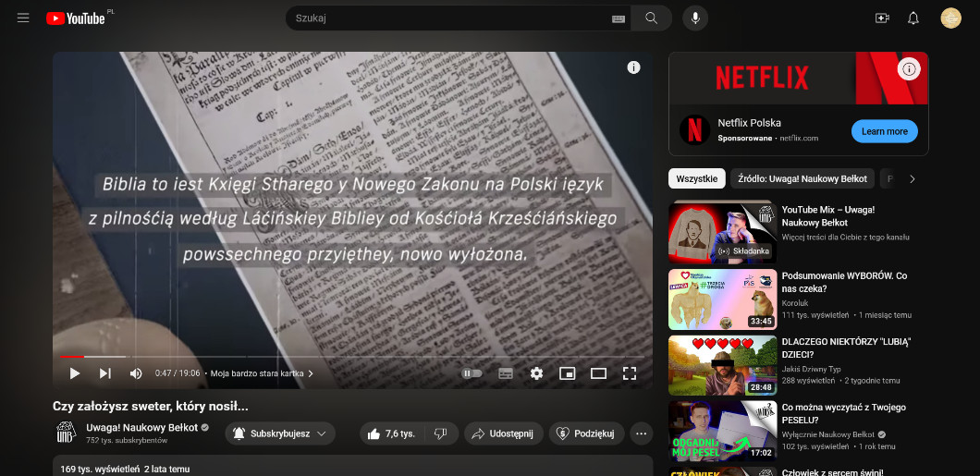This screenshot has height=476, width=980.
Task: Click the Udostępnij share button
Action: [x=503, y=433]
